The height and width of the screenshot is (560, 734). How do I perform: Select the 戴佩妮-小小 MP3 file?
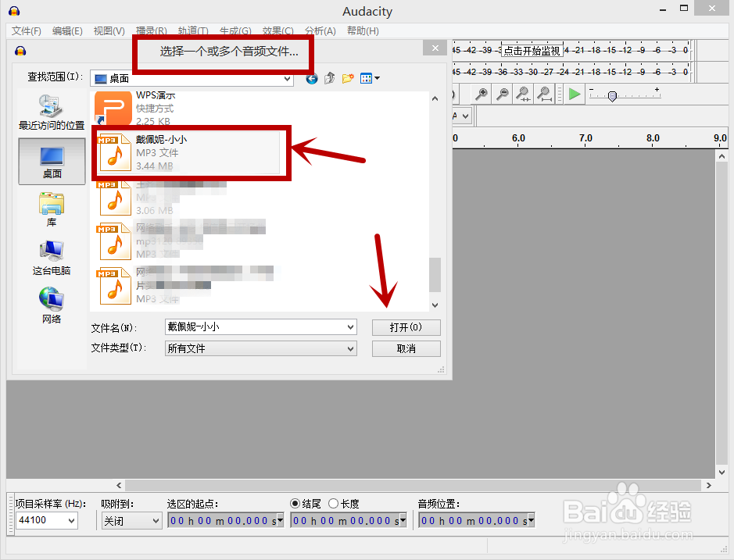[x=188, y=152]
